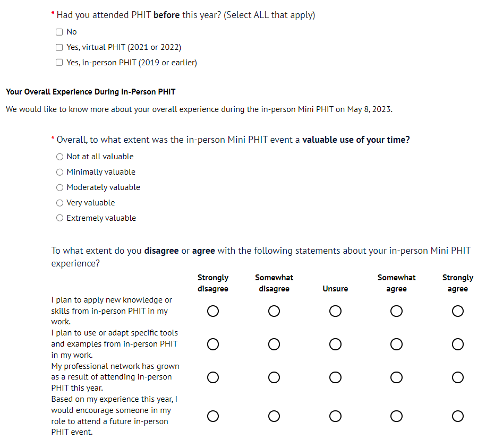Pick 'Very valuable' radio option
Viewport: 503px width, 448px height.
pyautogui.click(x=59, y=203)
